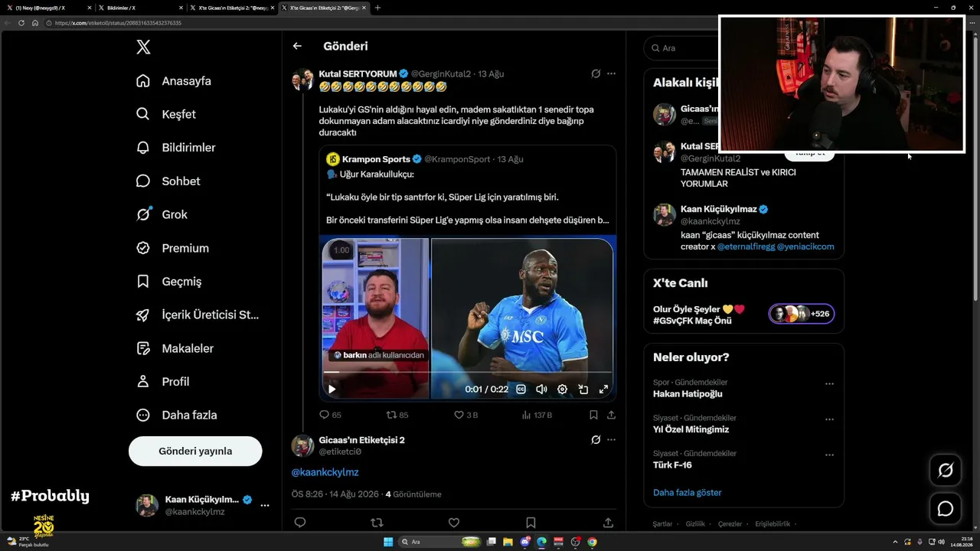Bookmark Kutal SERTYORUM's post

coord(593,415)
